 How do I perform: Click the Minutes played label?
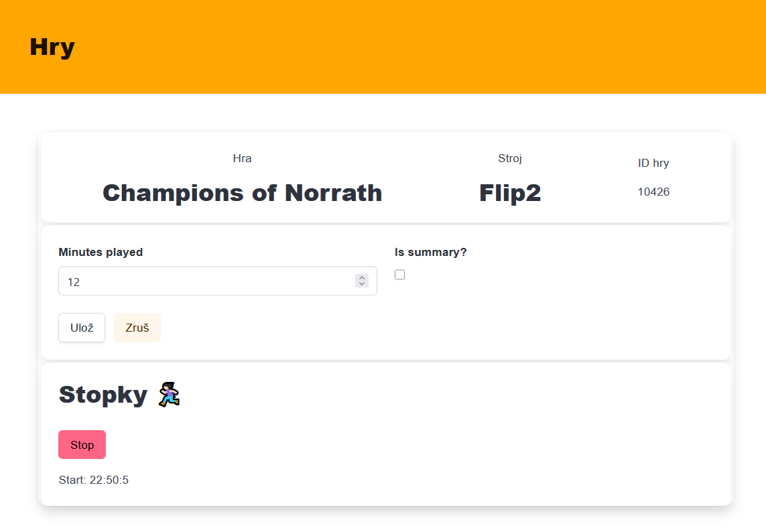(101, 252)
